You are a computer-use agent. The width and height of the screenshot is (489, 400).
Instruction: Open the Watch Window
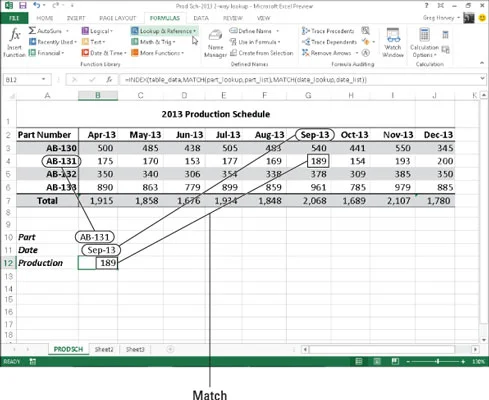coord(393,43)
